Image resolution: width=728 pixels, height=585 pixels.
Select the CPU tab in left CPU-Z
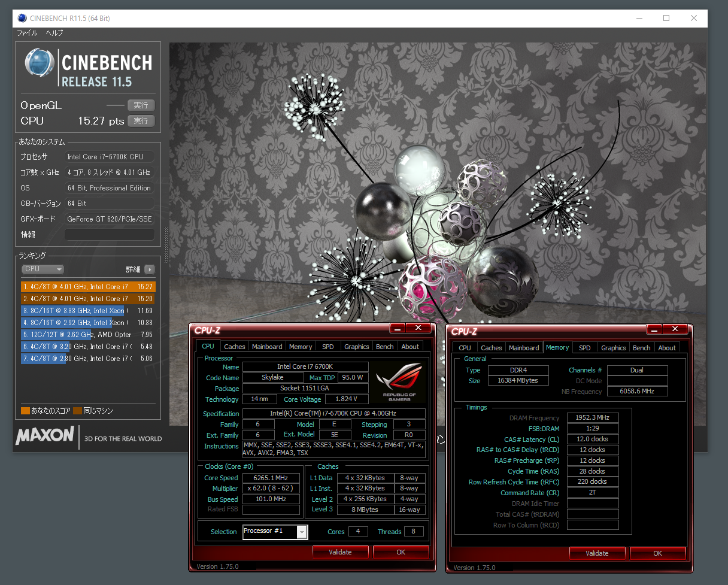[208, 346]
